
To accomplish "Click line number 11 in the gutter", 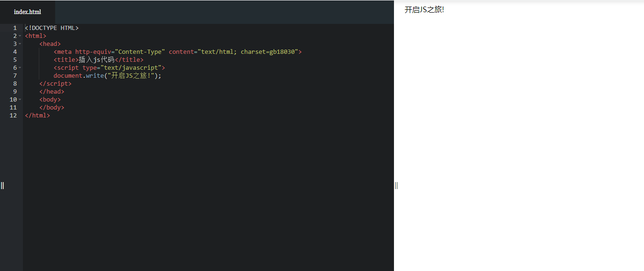I will [13, 108].
